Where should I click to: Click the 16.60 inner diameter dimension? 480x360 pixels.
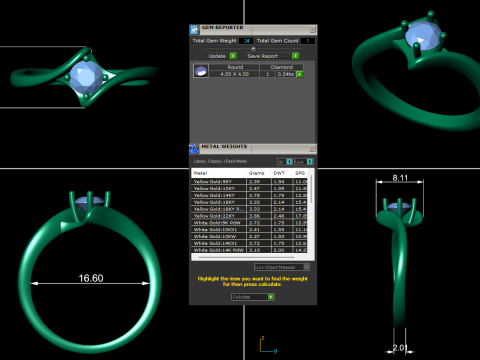pyautogui.click(x=91, y=278)
